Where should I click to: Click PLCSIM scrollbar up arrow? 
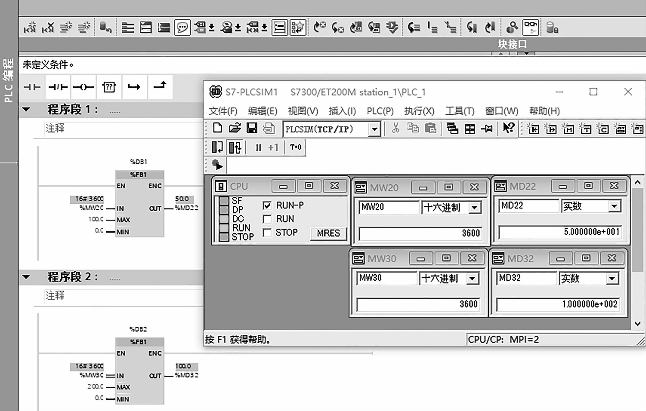click(637, 182)
